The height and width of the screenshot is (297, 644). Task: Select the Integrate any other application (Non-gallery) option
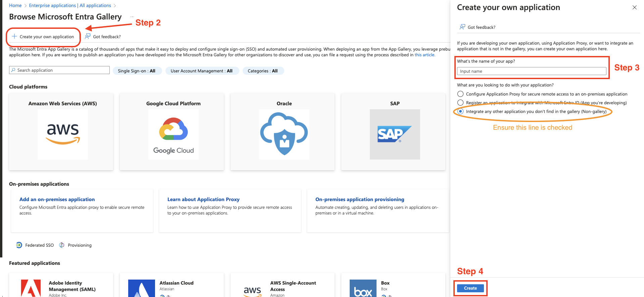460,111
